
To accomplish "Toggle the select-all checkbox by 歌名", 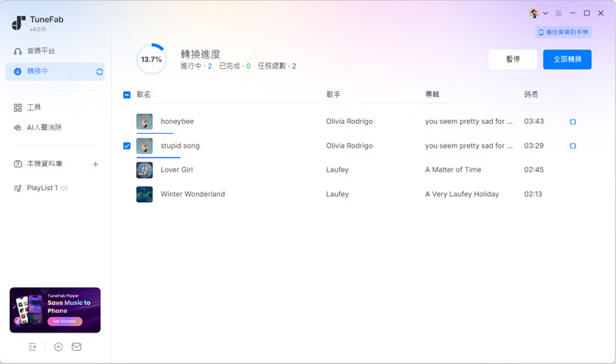I will (127, 95).
